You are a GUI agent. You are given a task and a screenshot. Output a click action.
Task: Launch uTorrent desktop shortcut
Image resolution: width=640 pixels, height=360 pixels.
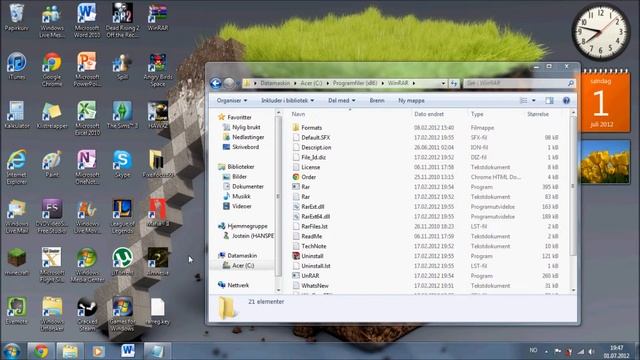pos(122,262)
